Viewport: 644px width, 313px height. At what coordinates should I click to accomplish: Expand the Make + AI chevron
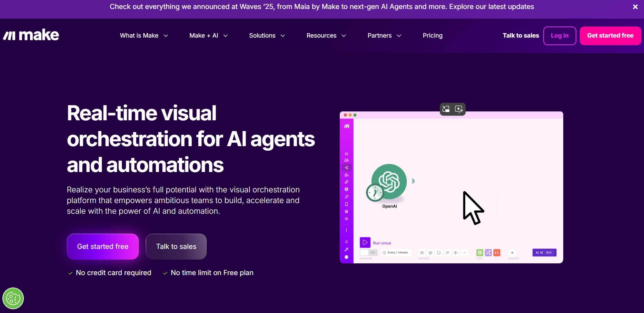click(226, 36)
